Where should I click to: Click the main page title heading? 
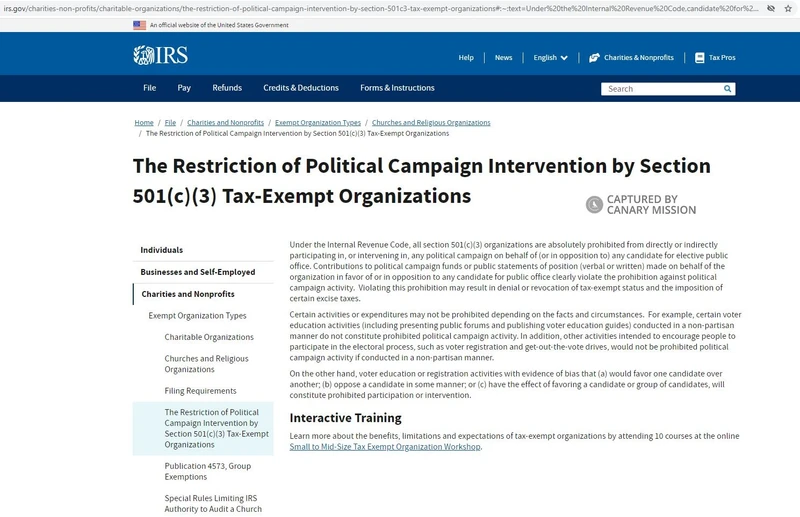pyautogui.click(x=421, y=181)
